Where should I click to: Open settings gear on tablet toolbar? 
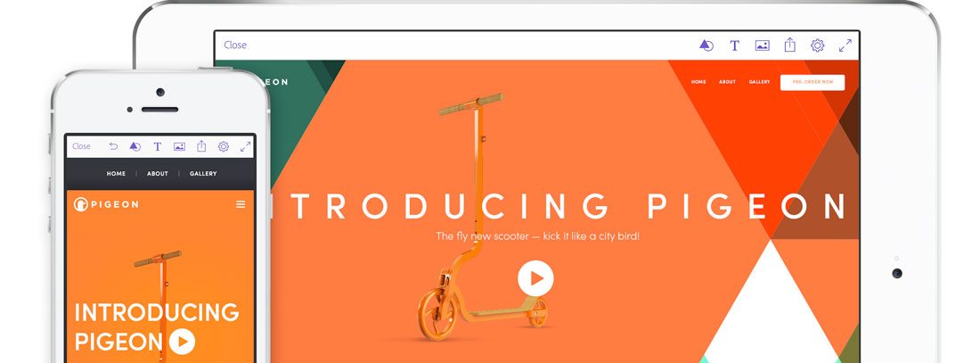(x=818, y=45)
